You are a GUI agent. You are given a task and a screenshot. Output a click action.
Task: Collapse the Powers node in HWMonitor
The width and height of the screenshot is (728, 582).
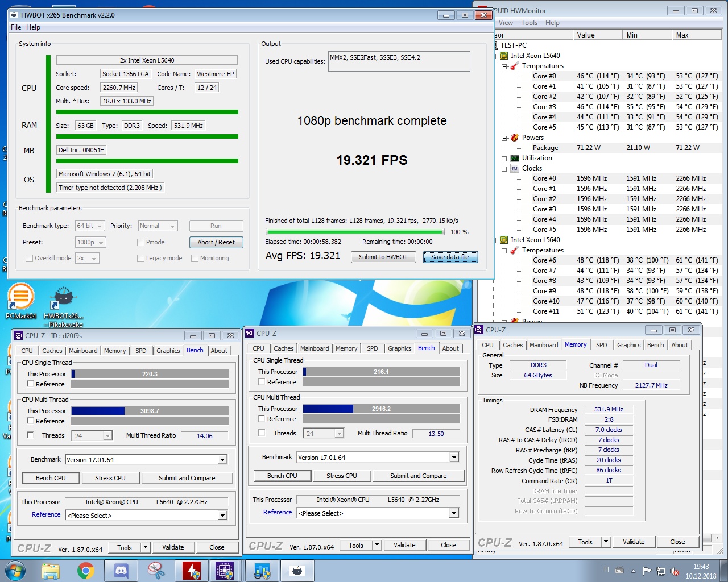pyautogui.click(x=504, y=138)
